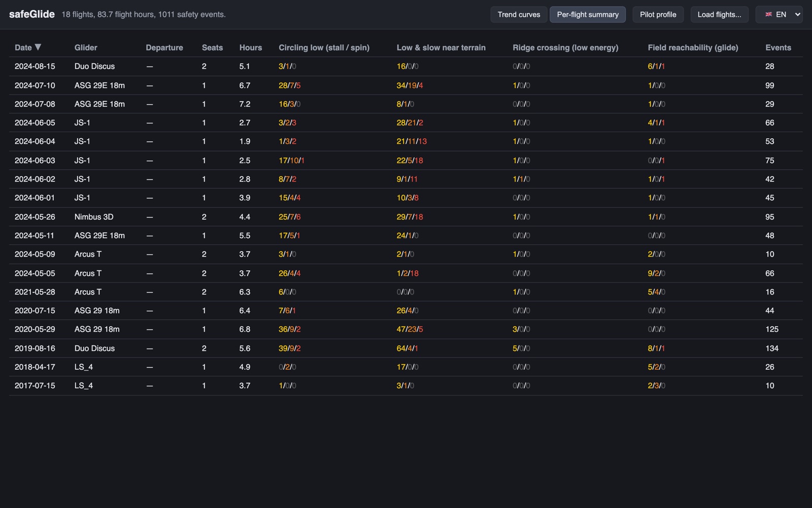Click the 1.9 hours cell
The width and height of the screenshot is (812, 508).
click(245, 141)
